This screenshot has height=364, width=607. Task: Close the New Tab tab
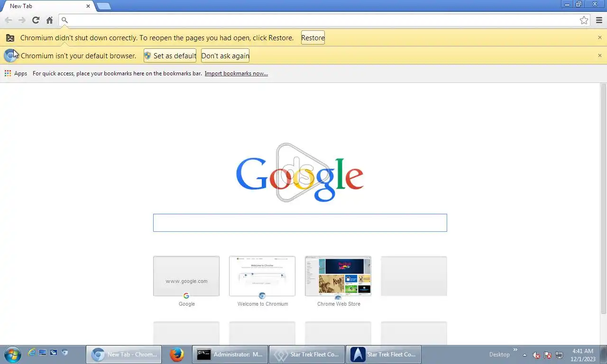pos(88,6)
